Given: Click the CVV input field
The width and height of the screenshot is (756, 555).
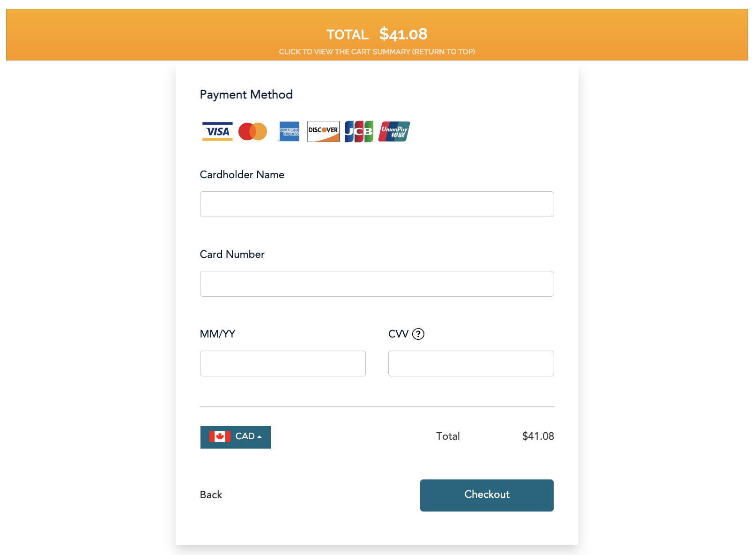Looking at the screenshot, I should 471,363.
